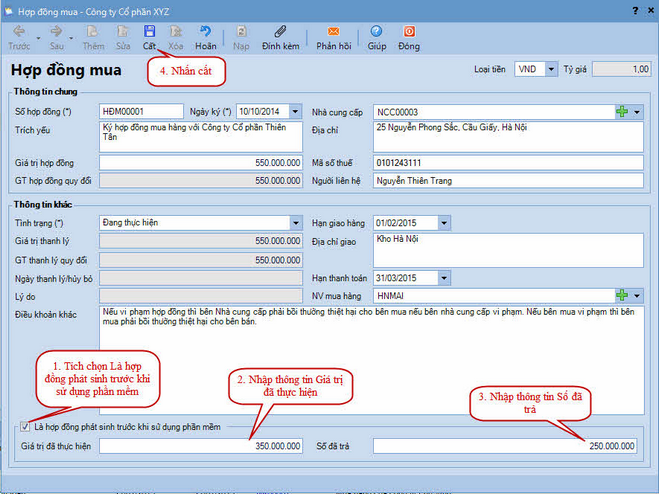The image size is (659, 494).
Task: Open the Hạn thanh toán date picker
Action: tap(444, 278)
